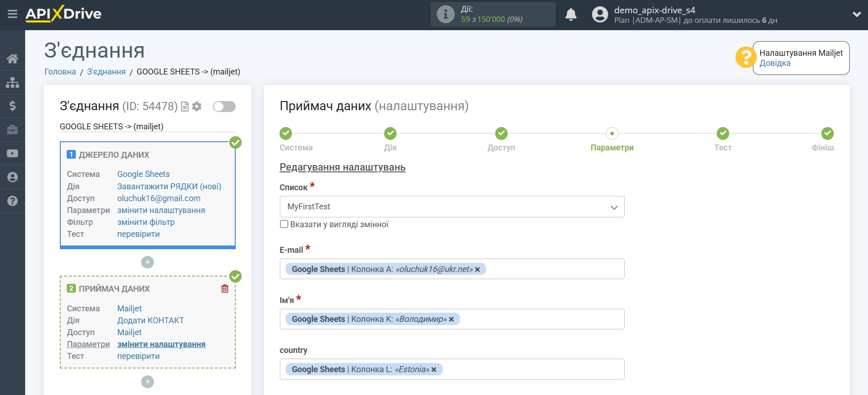
Task: Open billing dollar icon in sidebar
Action: point(12,106)
